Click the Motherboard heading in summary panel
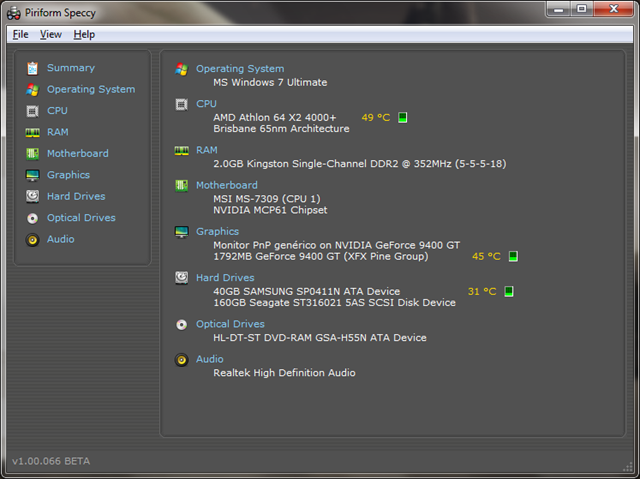The width and height of the screenshot is (640, 479). (227, 185)
